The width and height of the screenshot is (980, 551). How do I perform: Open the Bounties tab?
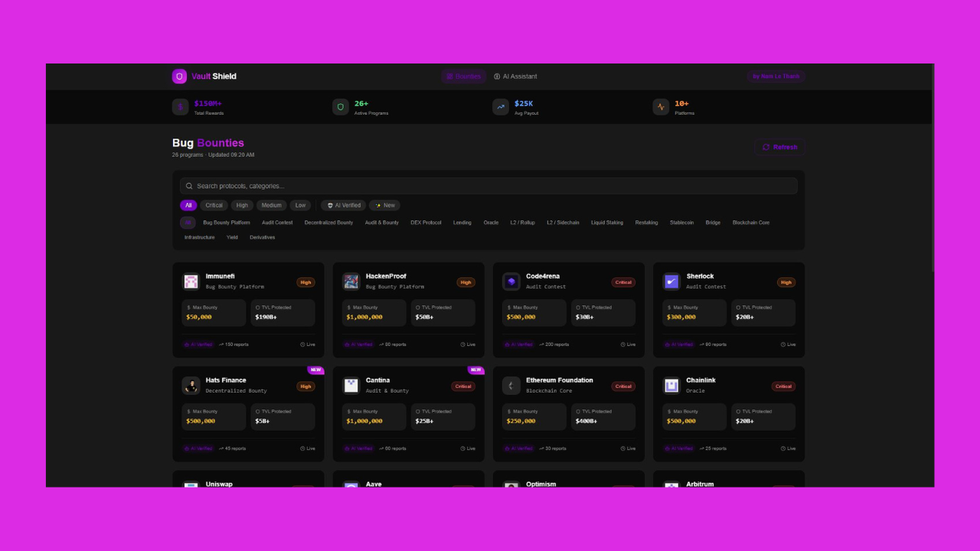464,77
